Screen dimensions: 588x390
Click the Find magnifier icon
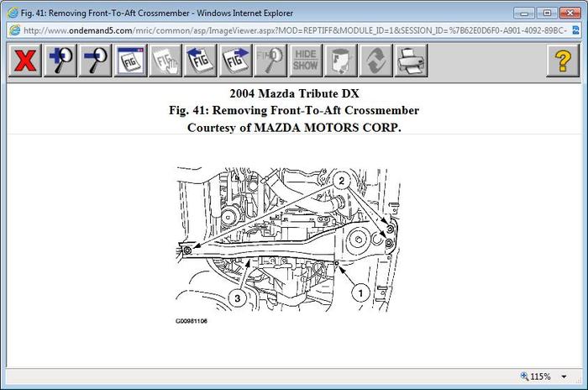coord(270,61)
